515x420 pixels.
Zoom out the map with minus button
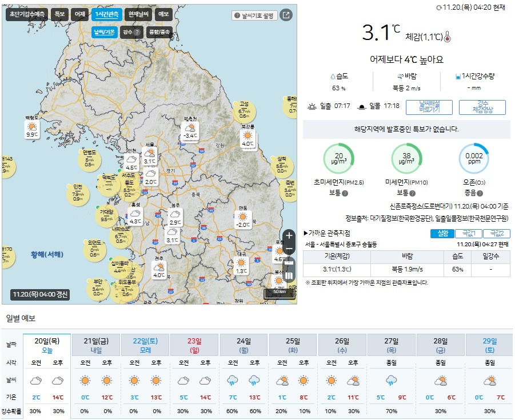point(289,250)
